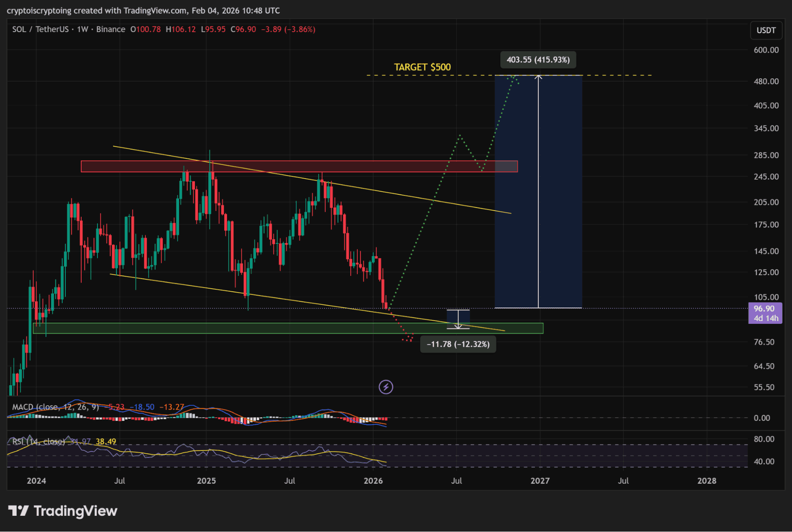This screenshot has width=792, height=532.
Task: Open the USDT currency selector
Action: pos(765,30)
